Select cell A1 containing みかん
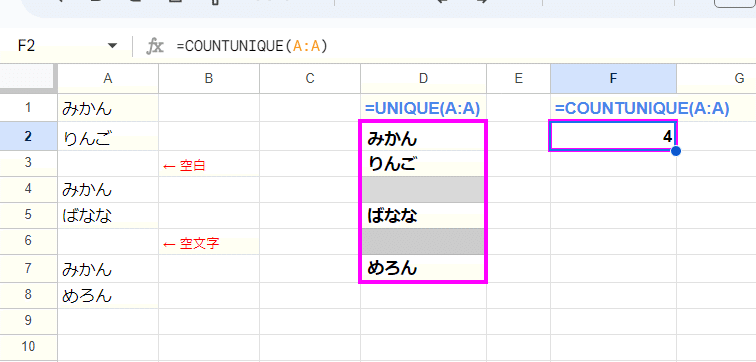Viewport: 756px width, 362px height. tap(108, 107)
